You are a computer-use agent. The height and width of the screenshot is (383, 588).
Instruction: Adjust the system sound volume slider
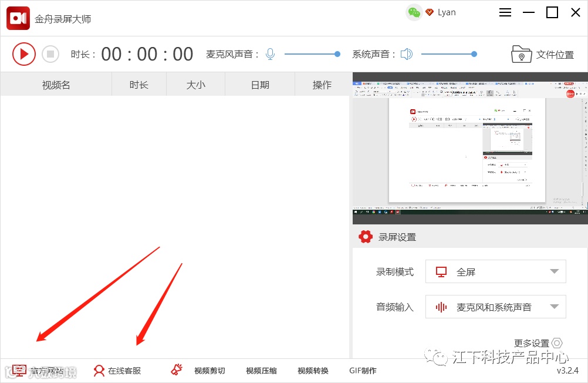(x=449, y=54)
